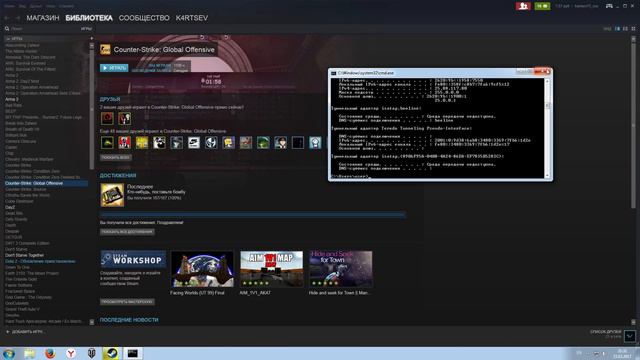Screen dimensions: 640x360
Task: Click plus icon to add library category
Action: [91, 38]
